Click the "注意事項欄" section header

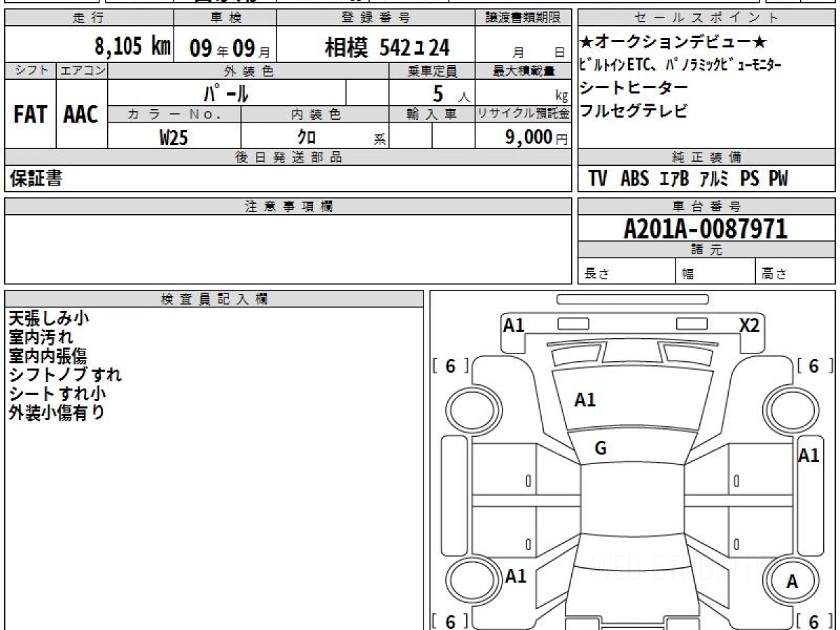pyautogui.click(x=288, y=206)
